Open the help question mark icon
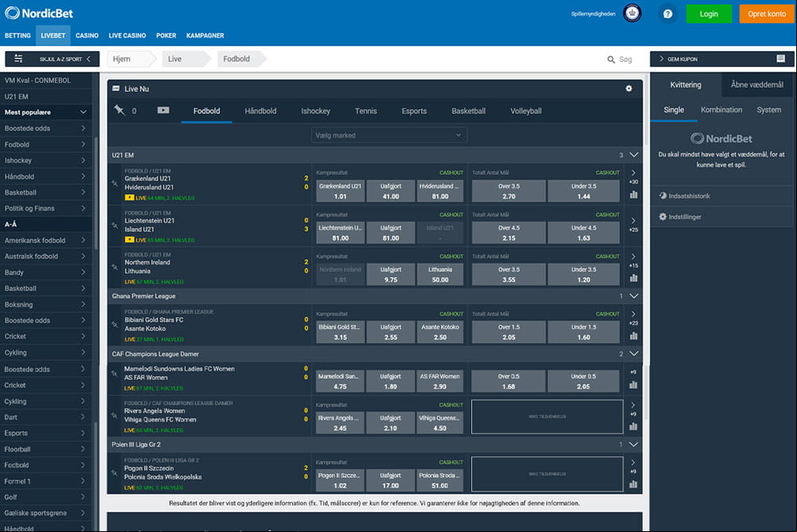Screen dimensions: 797x532 coord(668,14)
